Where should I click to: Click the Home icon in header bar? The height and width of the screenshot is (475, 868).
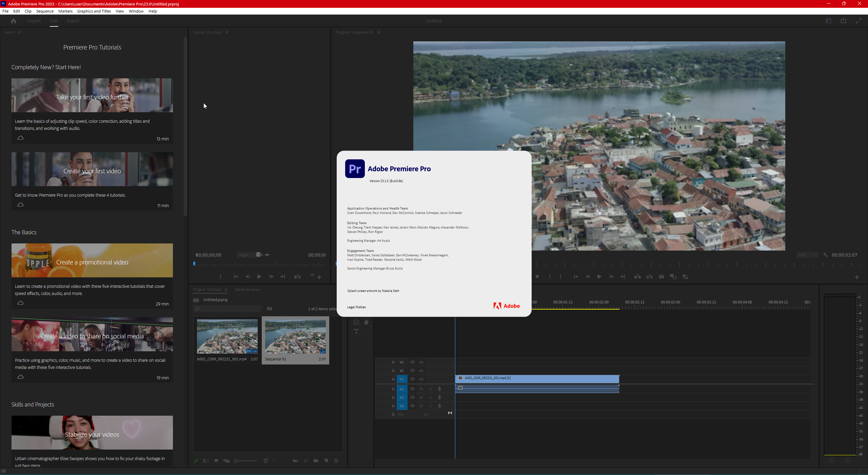[x=14, y=21]
